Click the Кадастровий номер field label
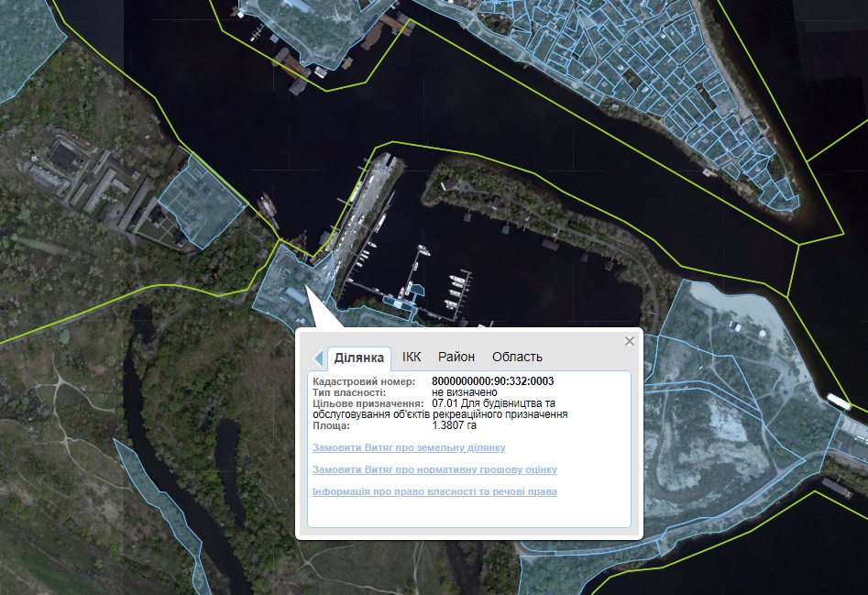 (x=364, y=381)
